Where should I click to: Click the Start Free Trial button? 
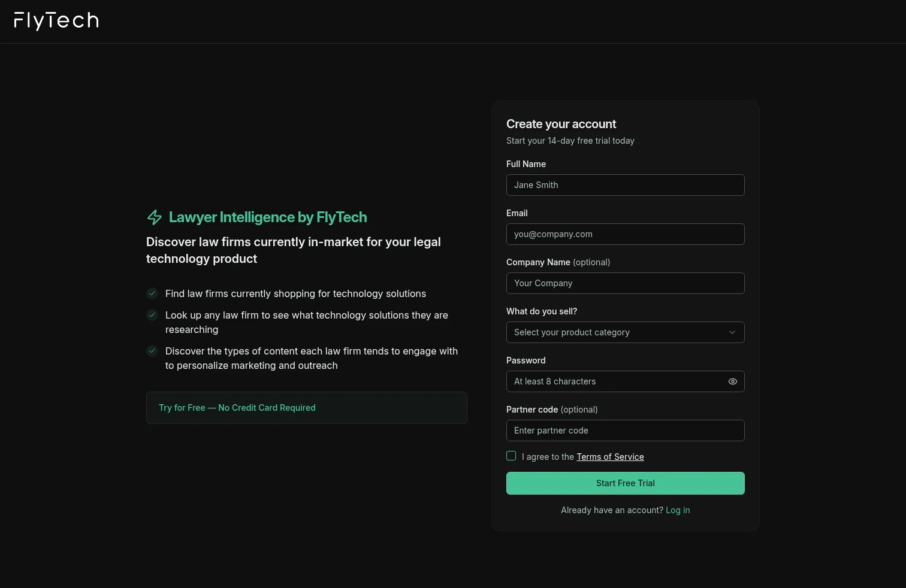pyautogui.click(x=625, y=483)
